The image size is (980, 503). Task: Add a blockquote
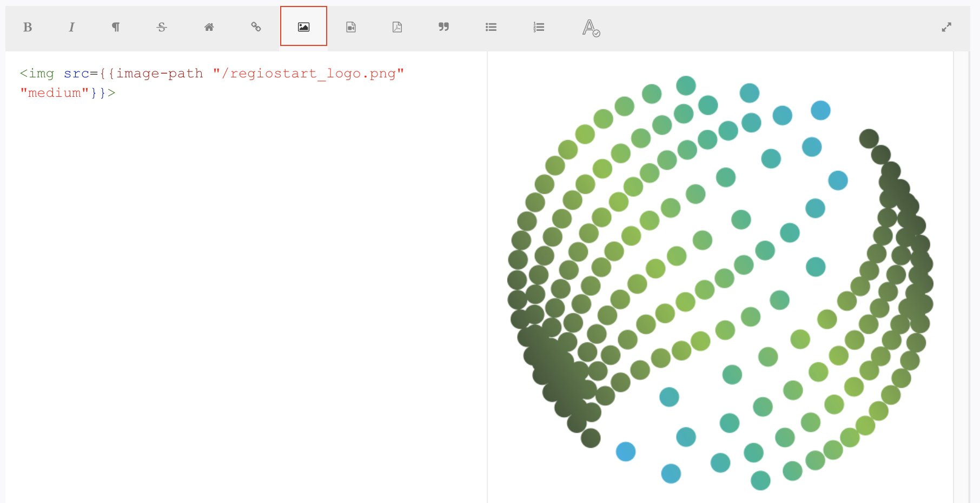pyautogui.click(x=443, y=27)
